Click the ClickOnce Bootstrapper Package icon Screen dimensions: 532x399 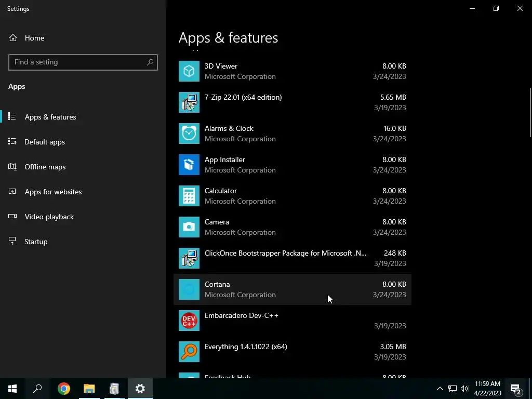click(189, 258)
